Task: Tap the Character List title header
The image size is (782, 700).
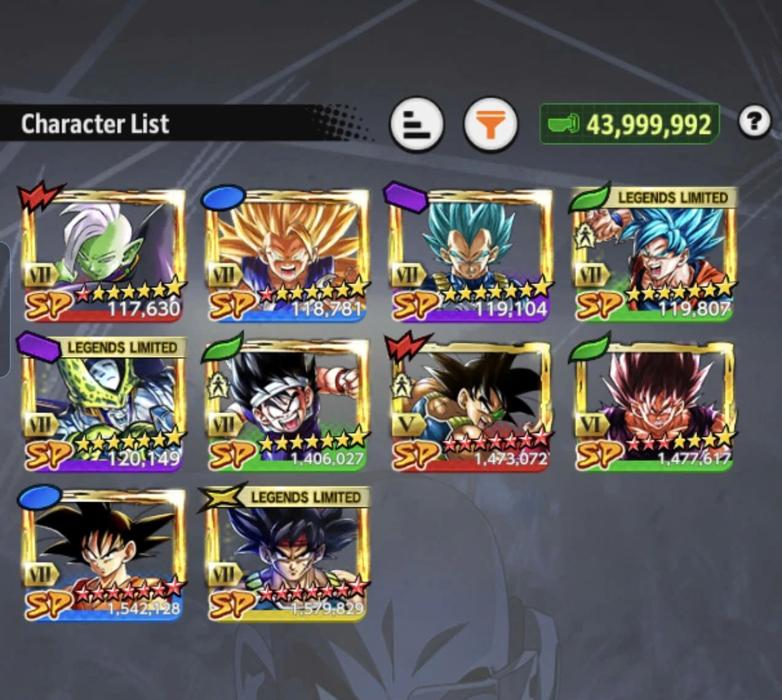Action: (x=95, y=124)
